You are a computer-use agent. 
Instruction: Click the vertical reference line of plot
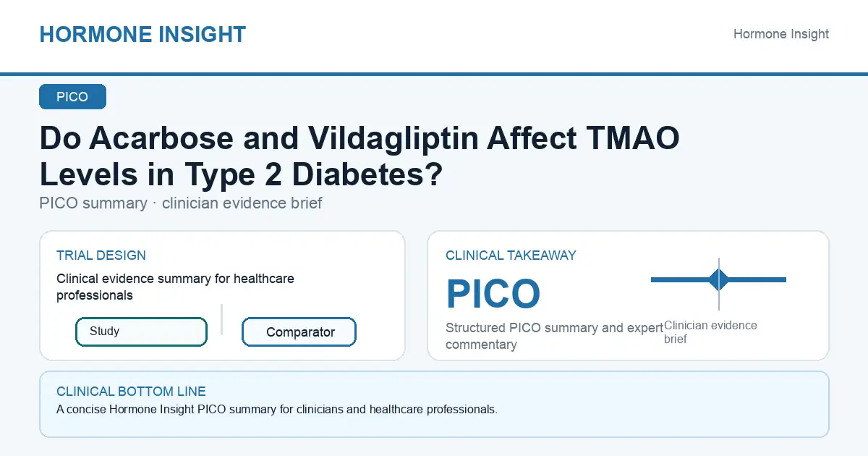pos(719,284)
